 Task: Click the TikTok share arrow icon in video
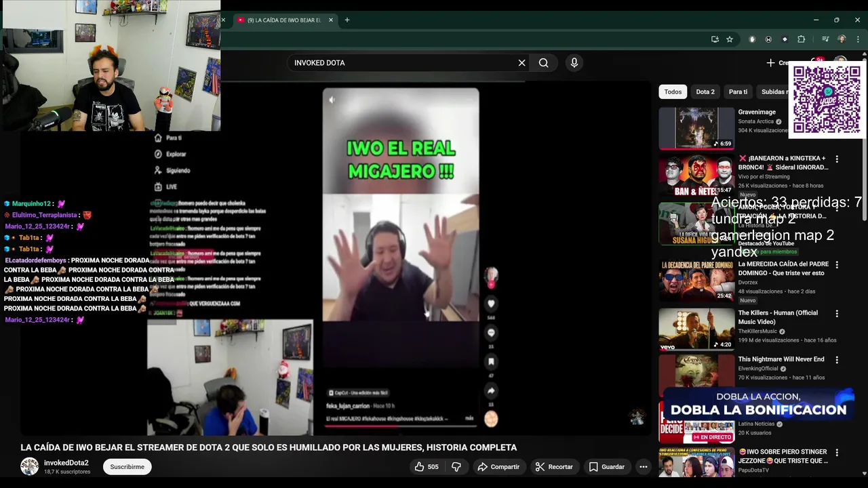pyautogui.click(x=491, y=390)
